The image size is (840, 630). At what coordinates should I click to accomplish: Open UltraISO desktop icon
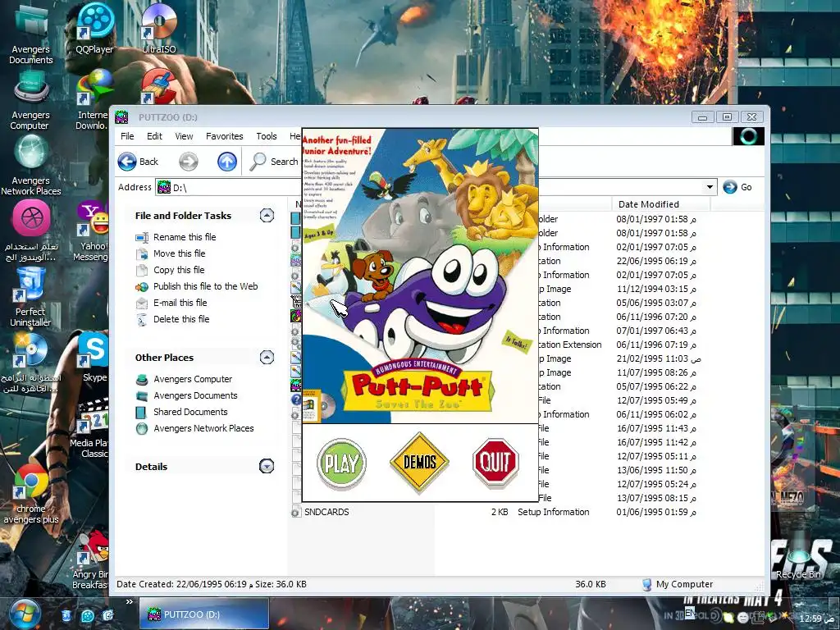(x=159, y=28)
